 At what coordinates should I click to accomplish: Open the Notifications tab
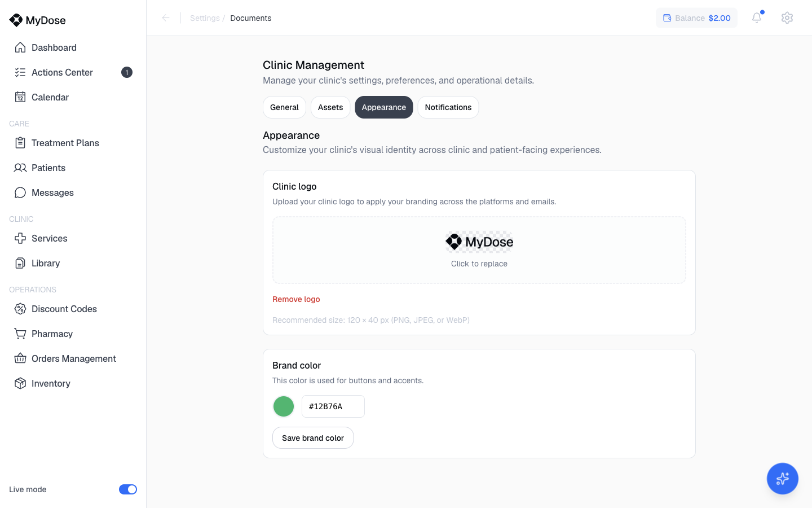tap(448, 107)
